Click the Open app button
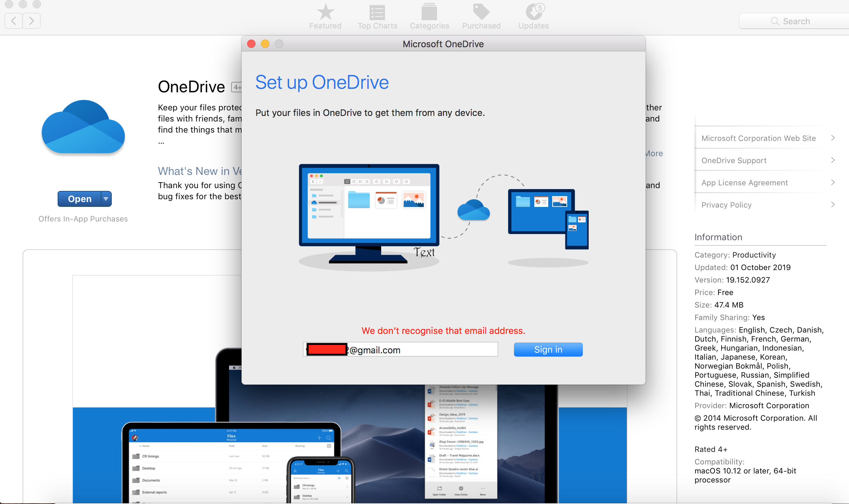849x504 pixels. [x=79, y=199]
